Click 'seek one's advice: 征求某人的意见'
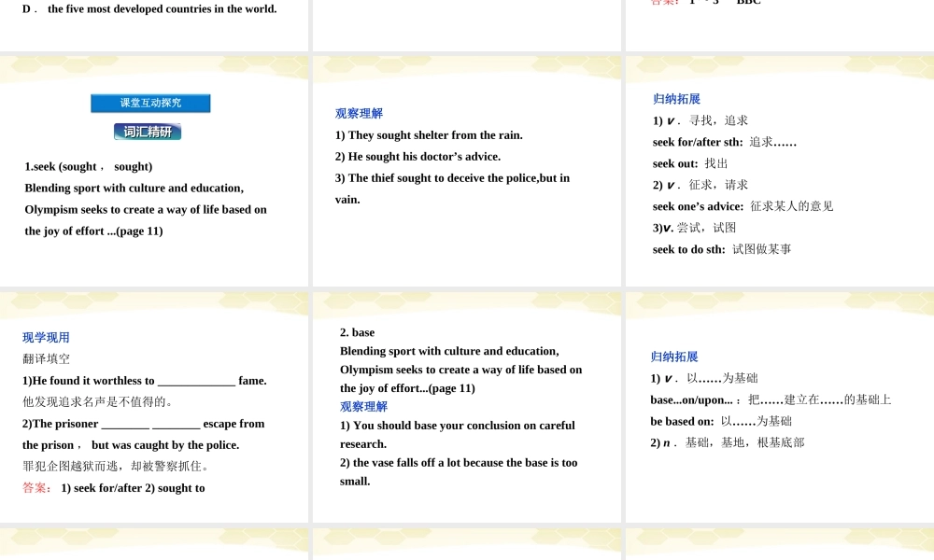This screenshot has width=934, height=560. pyautogui.click(x=743, y=206)
